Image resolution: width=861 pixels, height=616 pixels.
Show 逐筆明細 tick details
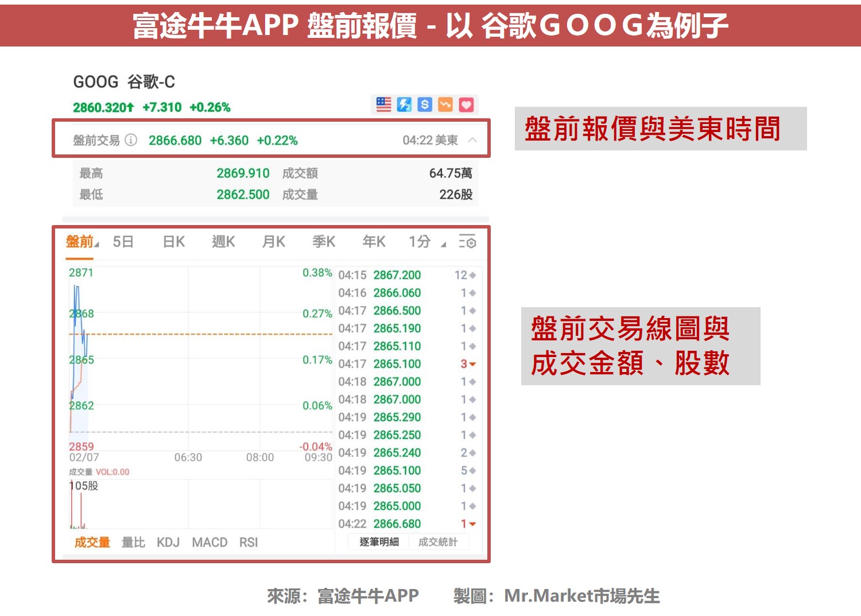pos(379,542)
